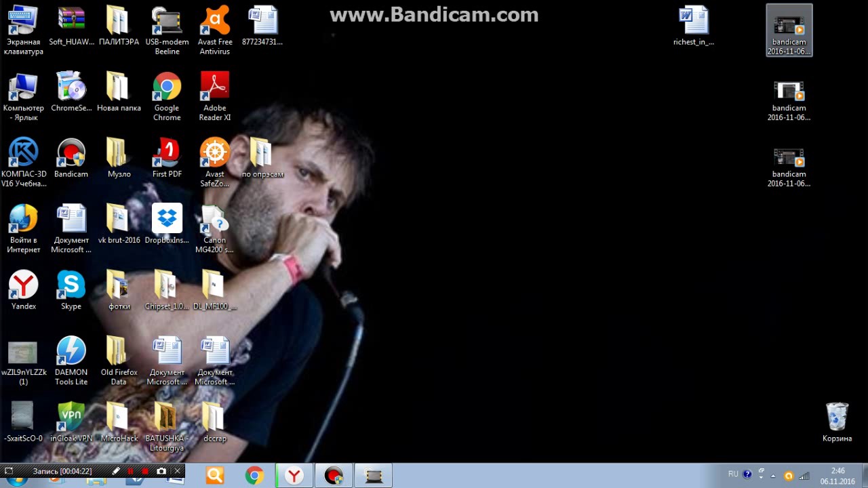Image resolution: width=868 pixels, height=488 pixels.
Task: Launch КОМПАС-3D V16 Учебная shortcut
Action: pos(24,163)
